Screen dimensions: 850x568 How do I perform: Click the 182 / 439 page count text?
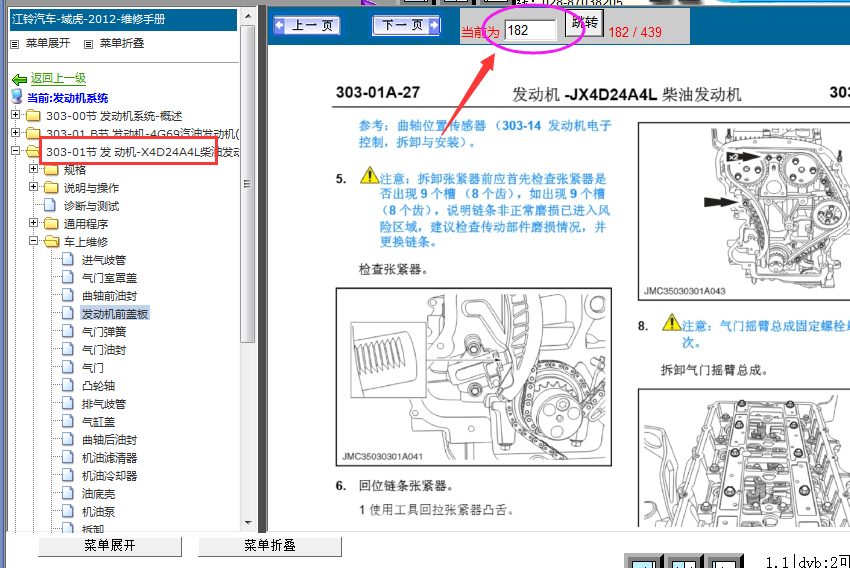[635, 33]
